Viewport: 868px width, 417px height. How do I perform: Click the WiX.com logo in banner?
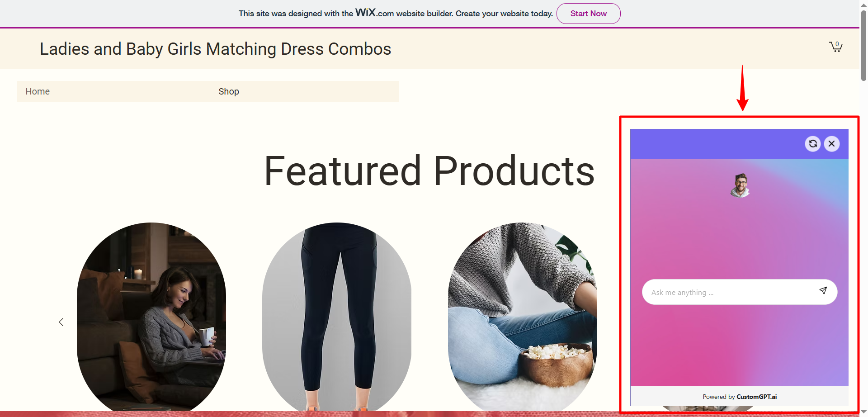click(374, 13)
